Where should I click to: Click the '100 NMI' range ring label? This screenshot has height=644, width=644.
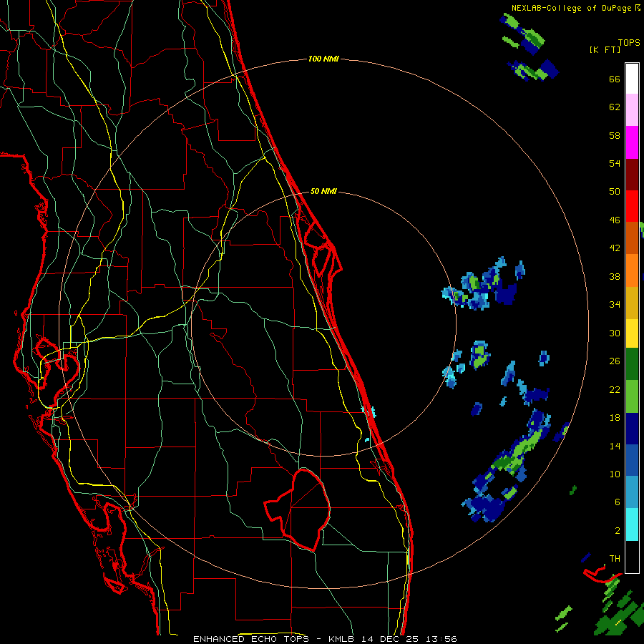coord(323,59)
